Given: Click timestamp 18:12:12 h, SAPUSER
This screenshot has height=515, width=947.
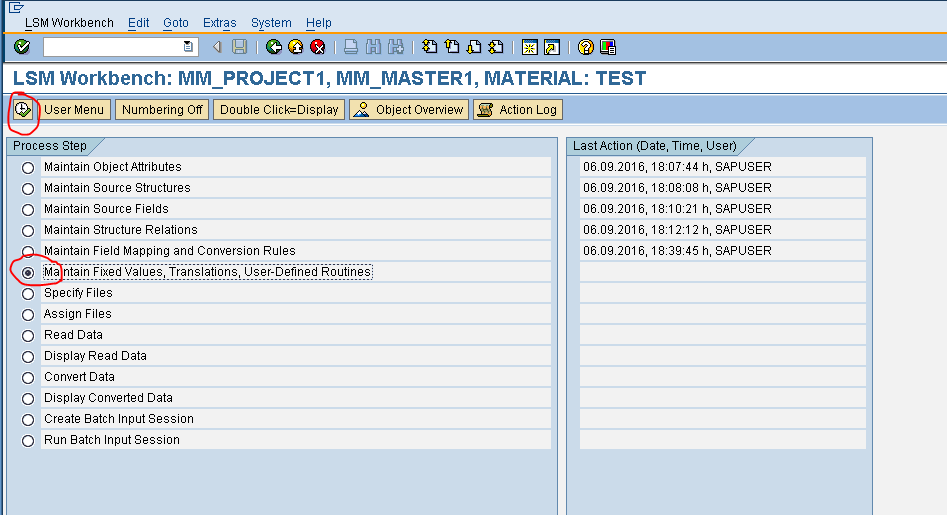Looking at the screenshot, I should click(x=677, y=230).
